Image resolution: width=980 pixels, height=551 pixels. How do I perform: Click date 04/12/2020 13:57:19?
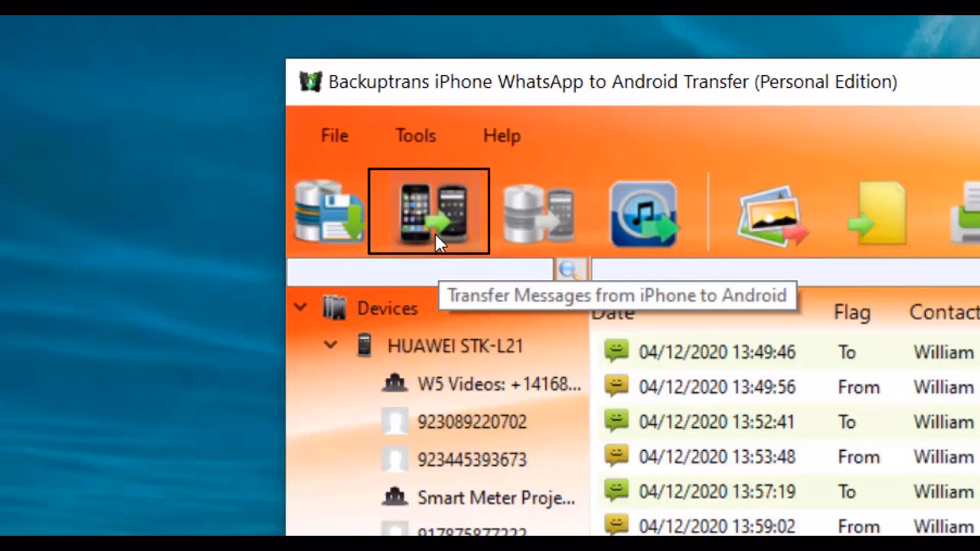click(x=717, y=491)
